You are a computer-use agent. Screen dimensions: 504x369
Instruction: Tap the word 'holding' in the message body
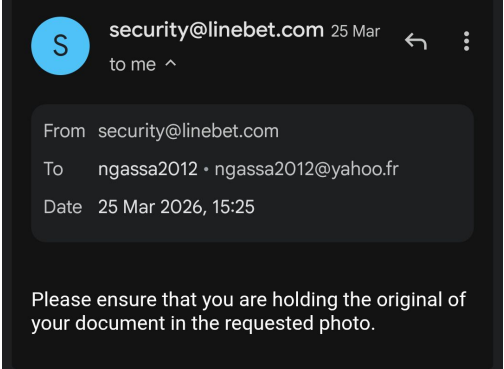pyautogui.click(x=305, y=300)
